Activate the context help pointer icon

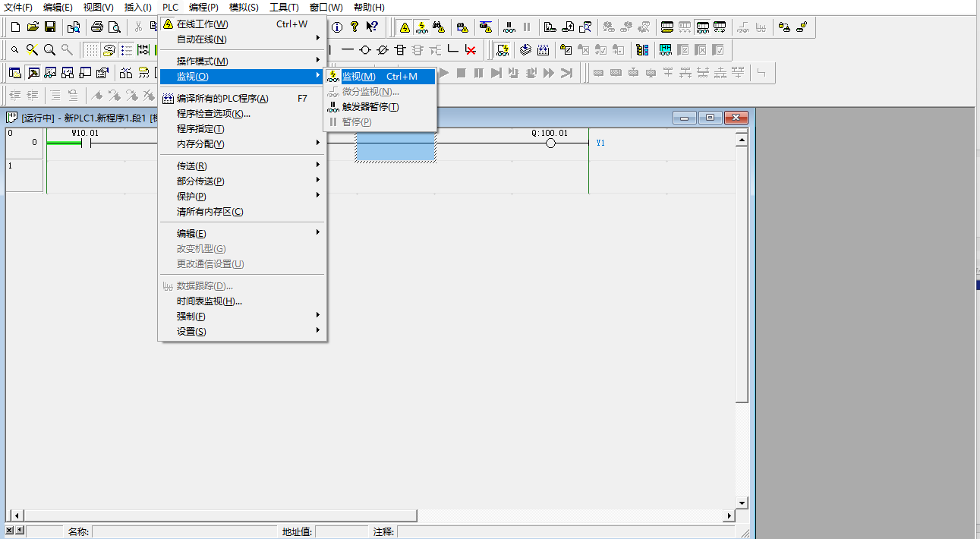pos(372,27)
